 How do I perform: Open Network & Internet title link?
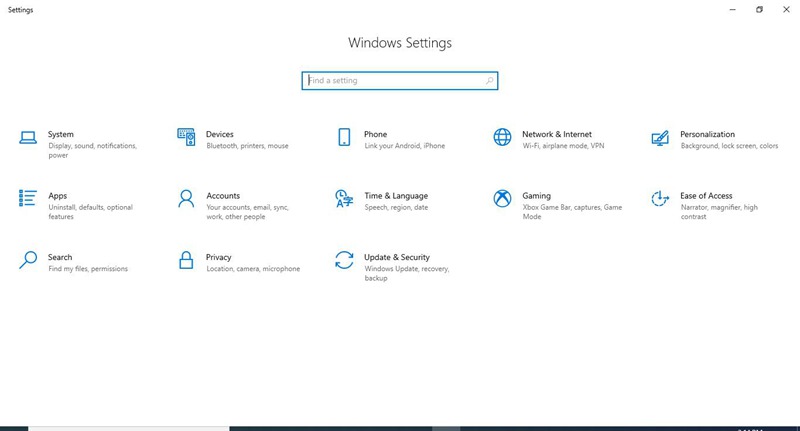(557, 134)
